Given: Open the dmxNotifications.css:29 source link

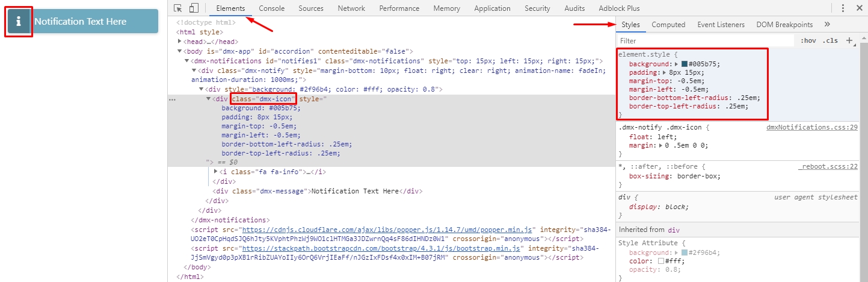Looking at the screenshot, I should pyautogui.click(x=811, y=128).
